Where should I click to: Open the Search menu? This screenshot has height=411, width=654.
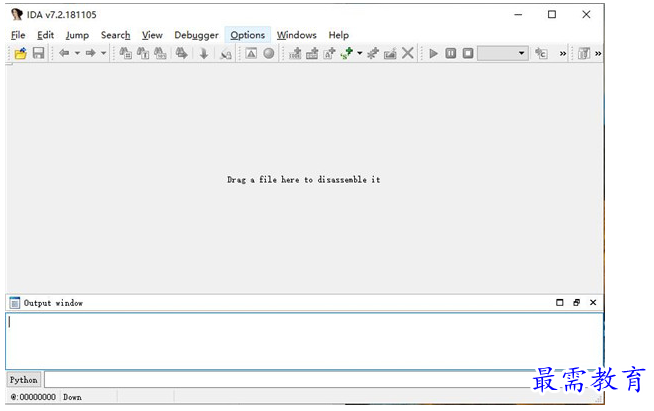click(116, 35)
